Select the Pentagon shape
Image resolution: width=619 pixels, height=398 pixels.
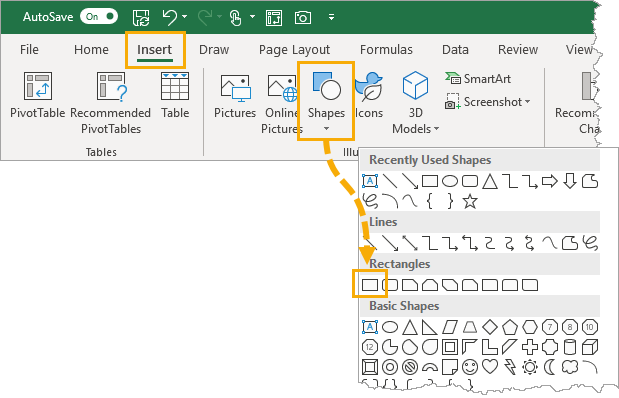coord(510,327)
